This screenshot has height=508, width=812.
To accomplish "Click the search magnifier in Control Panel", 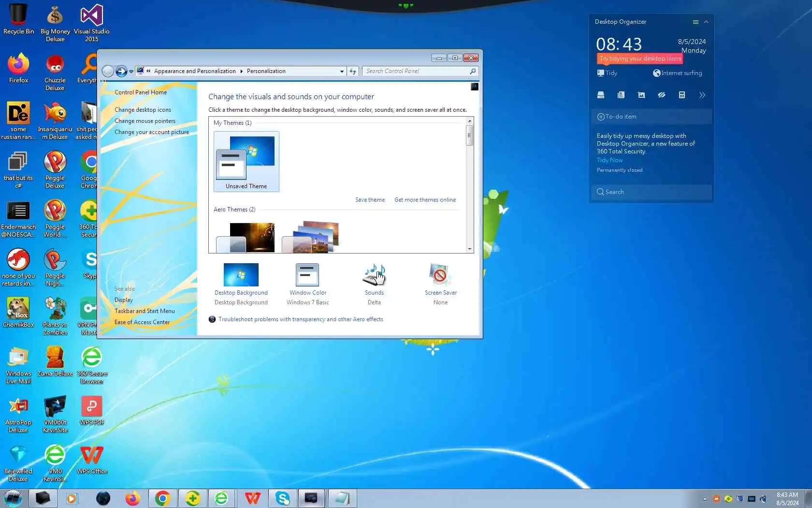I will (x=473, y=71).
